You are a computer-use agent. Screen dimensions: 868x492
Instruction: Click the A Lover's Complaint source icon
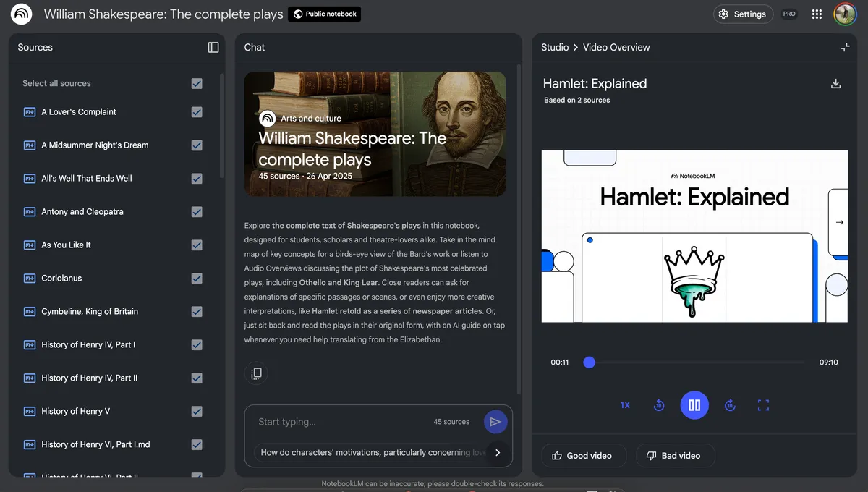pos(30,112)
